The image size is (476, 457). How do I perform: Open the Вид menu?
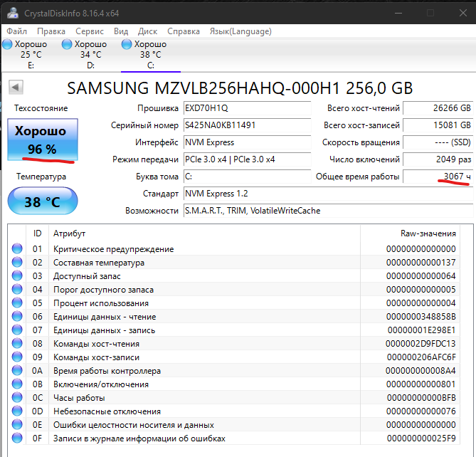click(121, 31)
